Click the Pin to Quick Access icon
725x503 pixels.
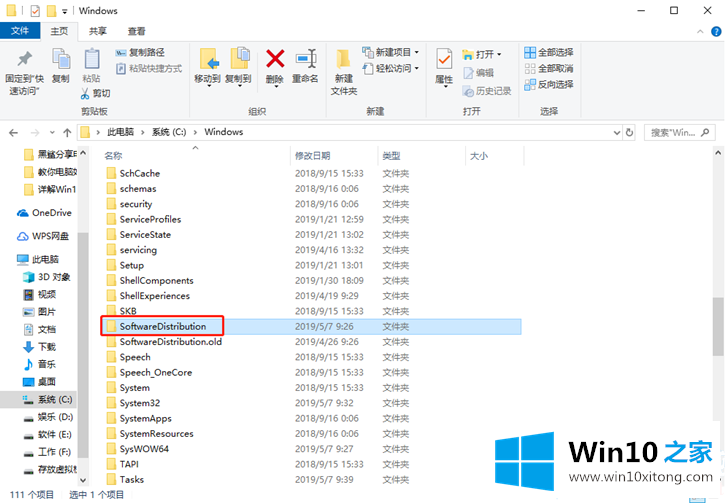(25, 59)
